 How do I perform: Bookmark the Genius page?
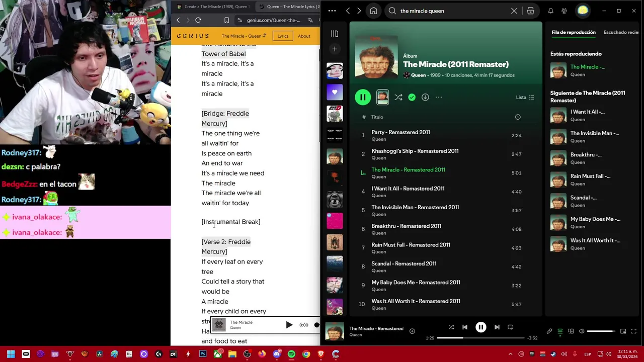pyautogui.click(x=226, y=20)
